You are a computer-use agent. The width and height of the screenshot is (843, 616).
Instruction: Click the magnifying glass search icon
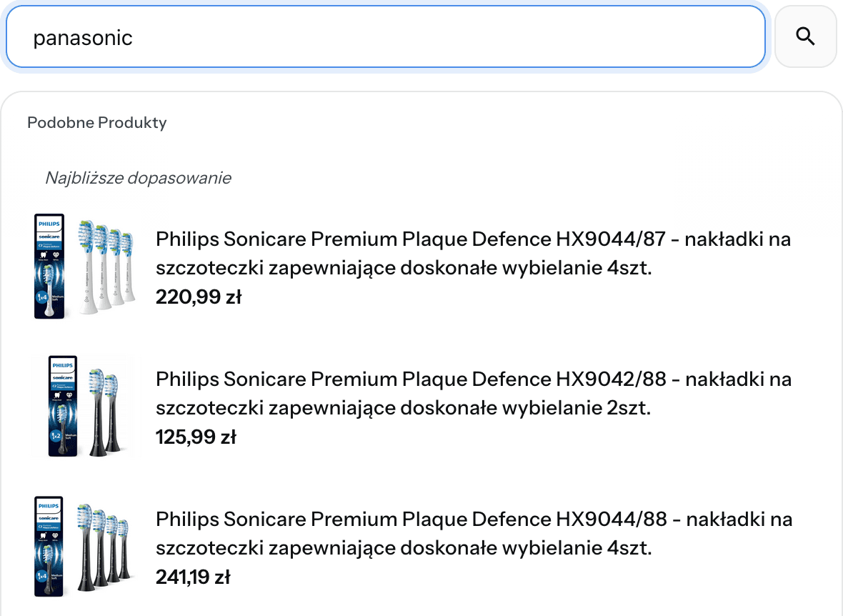(805, 36)
